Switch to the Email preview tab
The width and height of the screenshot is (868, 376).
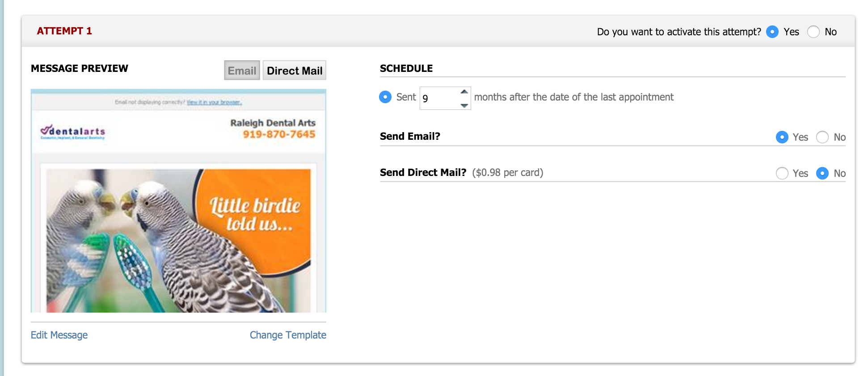242,71
